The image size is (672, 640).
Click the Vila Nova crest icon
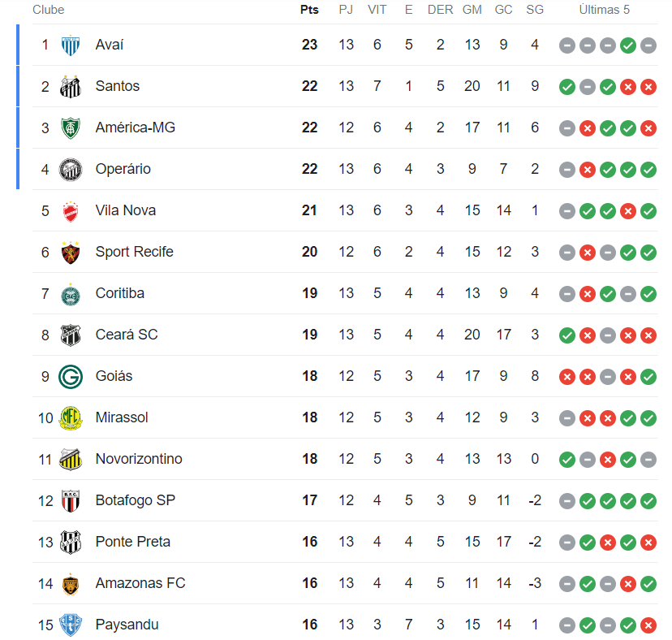coord(71,211)
